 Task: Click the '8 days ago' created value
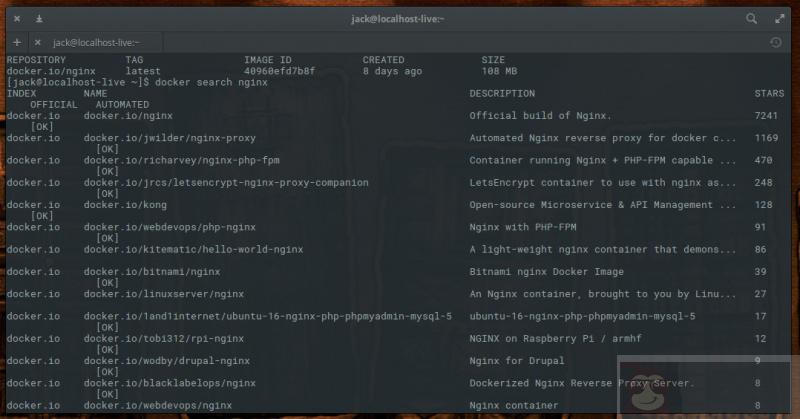pyautogui.click(x=392, y=71)
